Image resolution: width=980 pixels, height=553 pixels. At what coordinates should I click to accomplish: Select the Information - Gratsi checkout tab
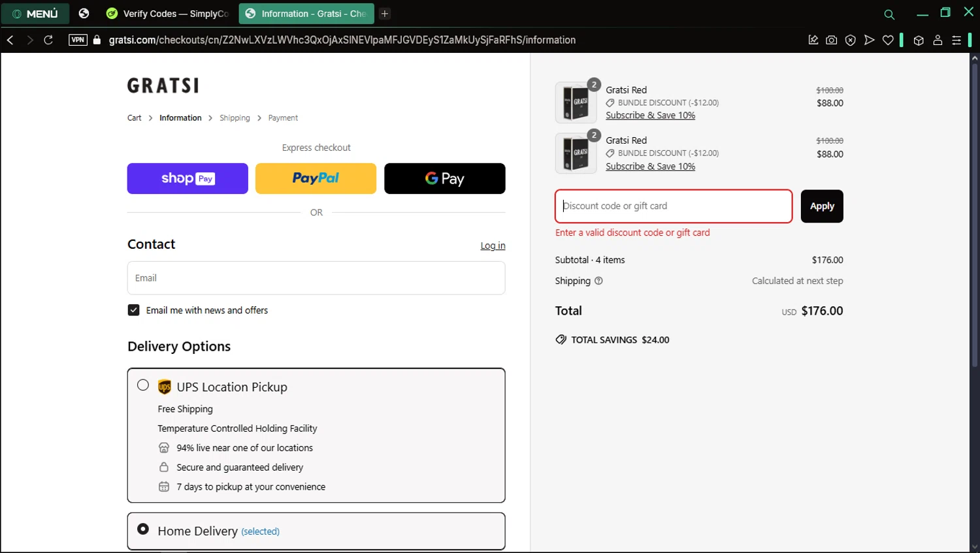tap(306, 14)
